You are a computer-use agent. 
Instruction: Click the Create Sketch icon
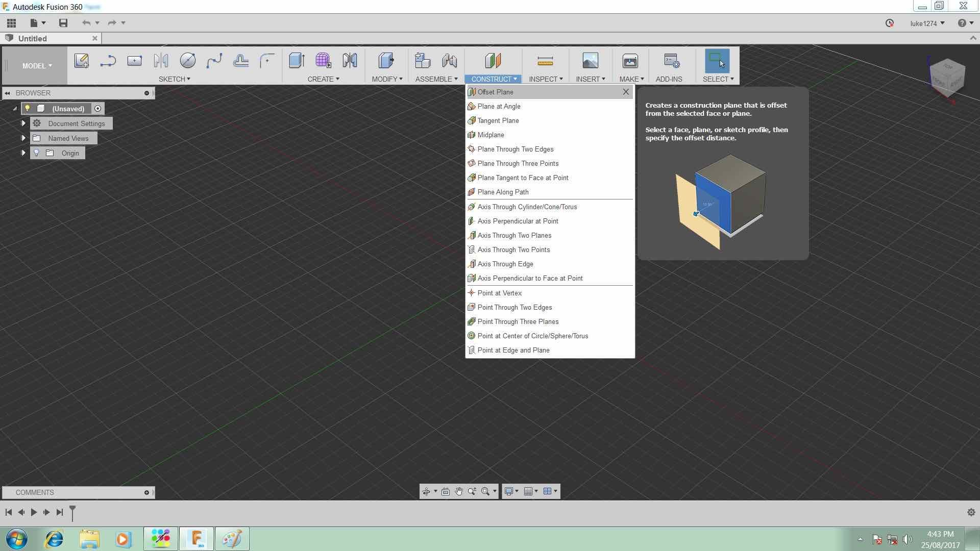82,61
